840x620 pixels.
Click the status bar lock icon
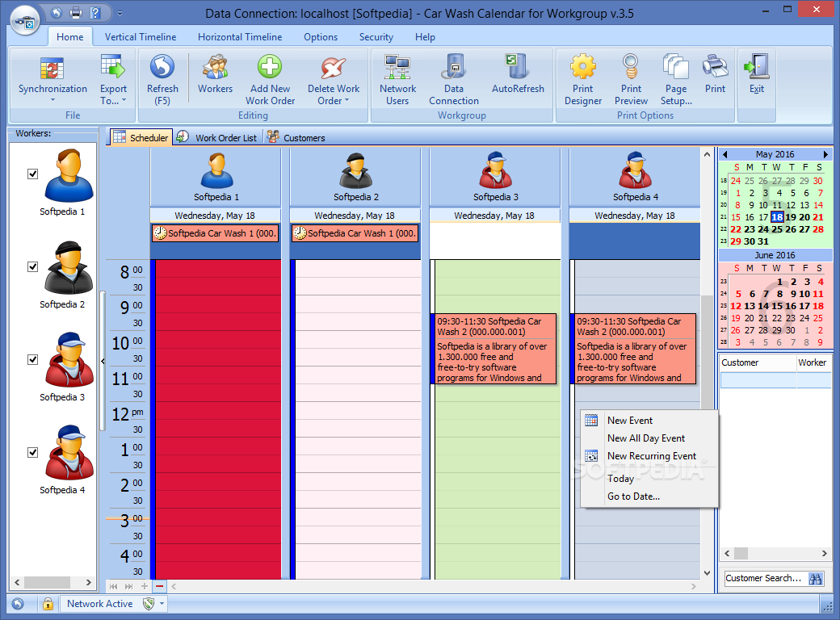[x=48, y=604]
